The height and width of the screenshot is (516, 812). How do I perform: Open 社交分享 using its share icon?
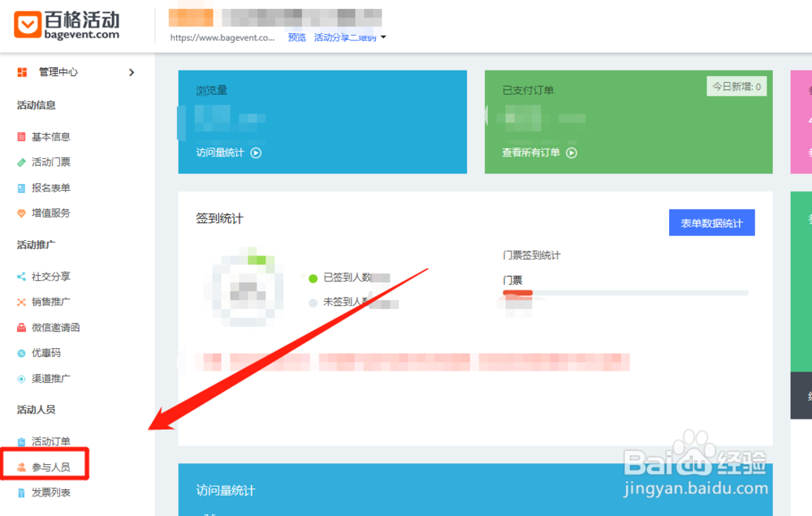point(20,276)
